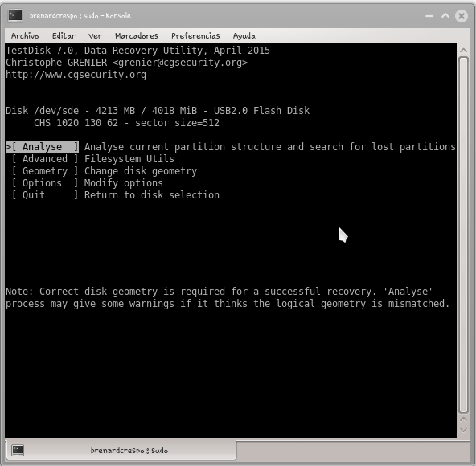Screen dimensions: 476x466
Task: Click the 'Change disk geometry' description
Action: click(x=141, y=171)
